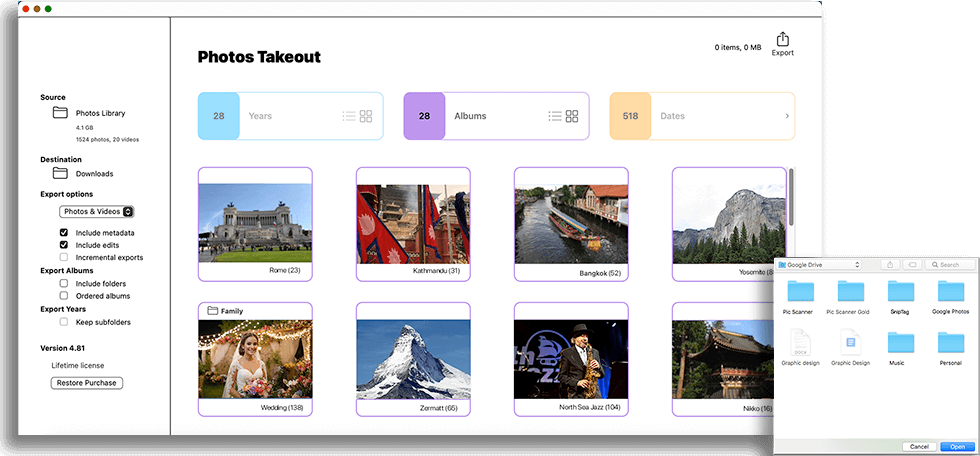
Task: Uncheck Include edits checkbox
Action: coord(64,245)
